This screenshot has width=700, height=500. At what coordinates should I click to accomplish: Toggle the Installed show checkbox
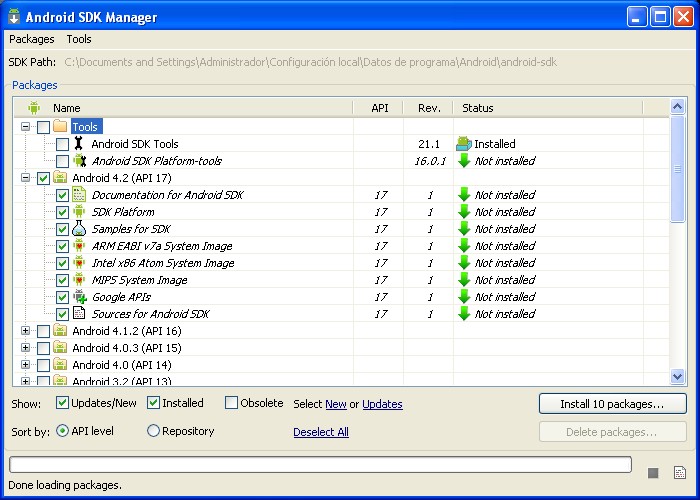(x=153, y=403)
